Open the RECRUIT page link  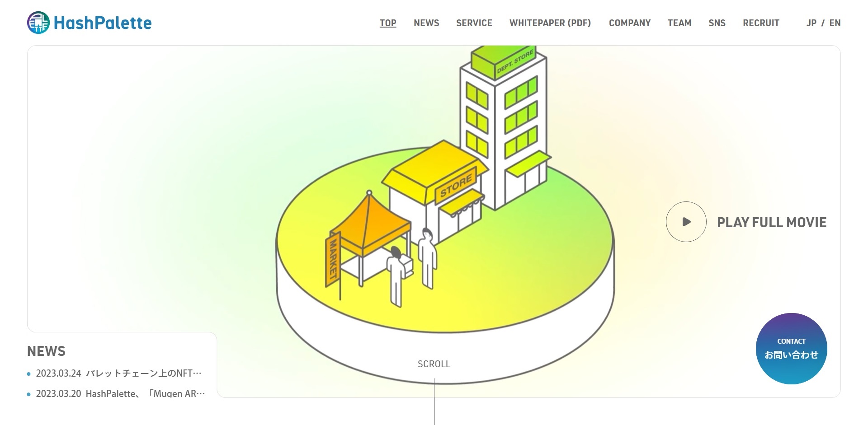point(761,23)
